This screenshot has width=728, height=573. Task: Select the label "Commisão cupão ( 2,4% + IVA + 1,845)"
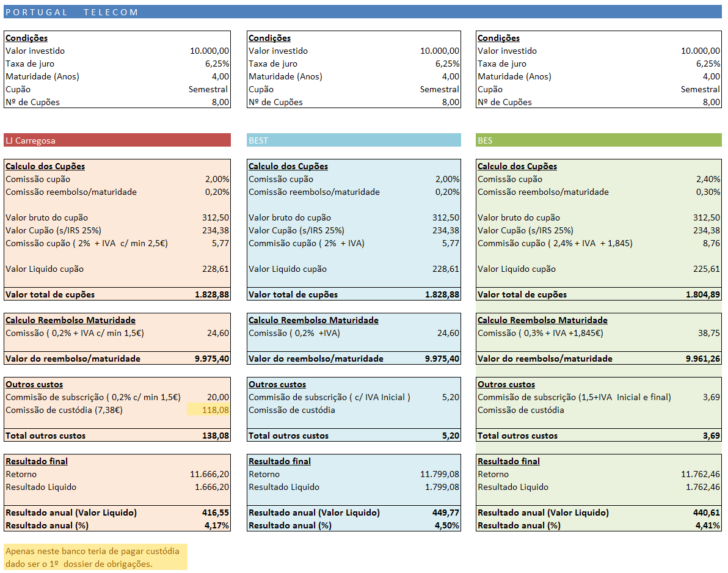click(555, 243)
